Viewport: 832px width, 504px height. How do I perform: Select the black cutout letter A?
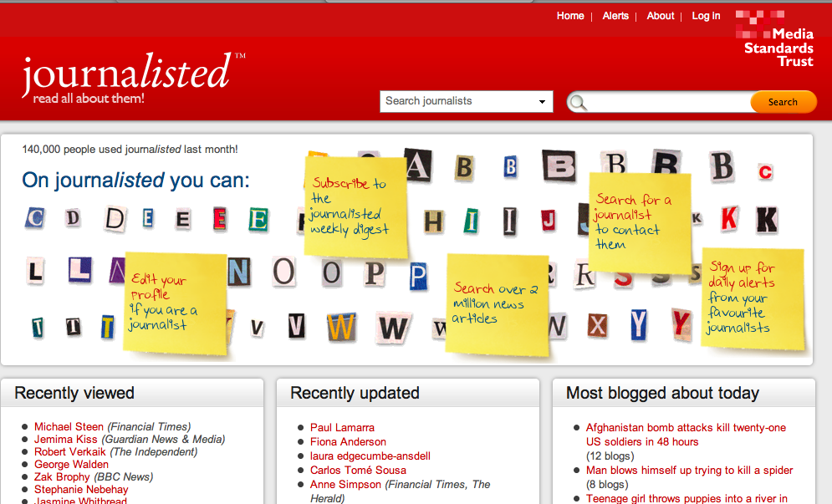(418, 165)
